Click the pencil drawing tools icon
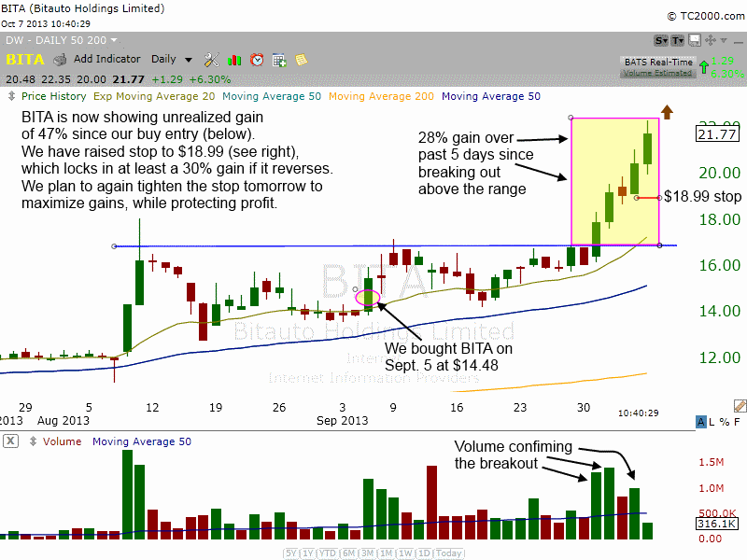This screenshot has height=560, width=747. (x=740, y=406)
